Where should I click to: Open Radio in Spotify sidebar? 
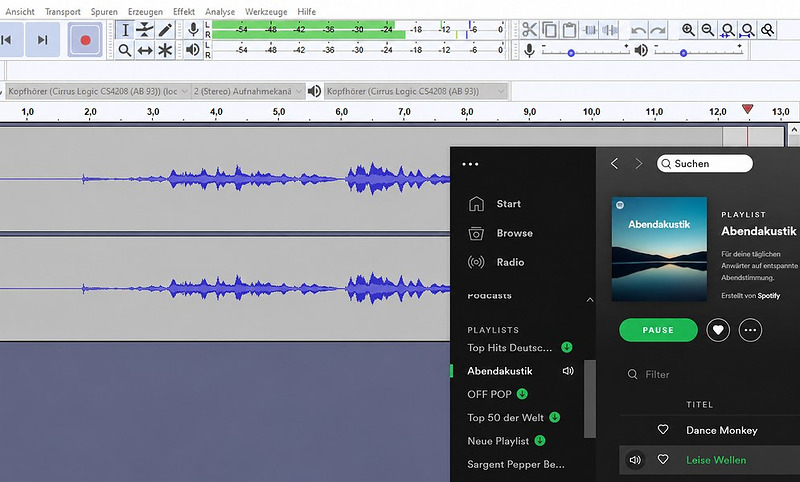click(x=496, y=262)
